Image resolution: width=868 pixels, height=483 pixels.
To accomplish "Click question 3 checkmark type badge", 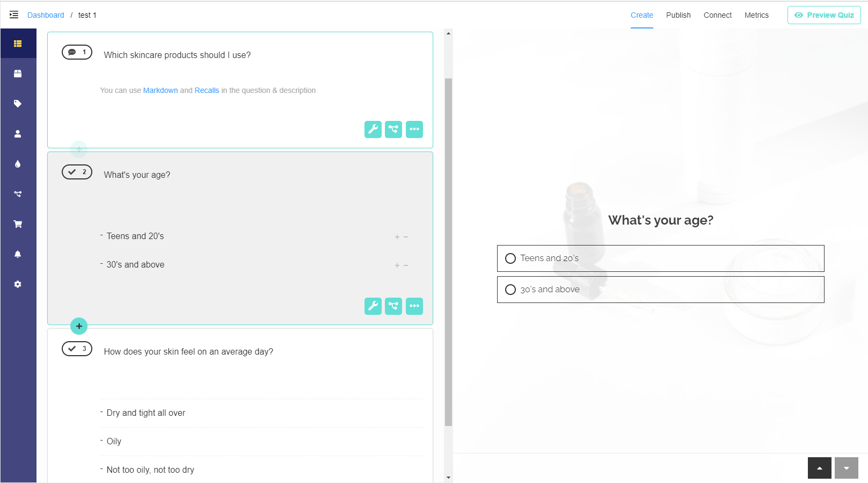I will tap(77, 349).
